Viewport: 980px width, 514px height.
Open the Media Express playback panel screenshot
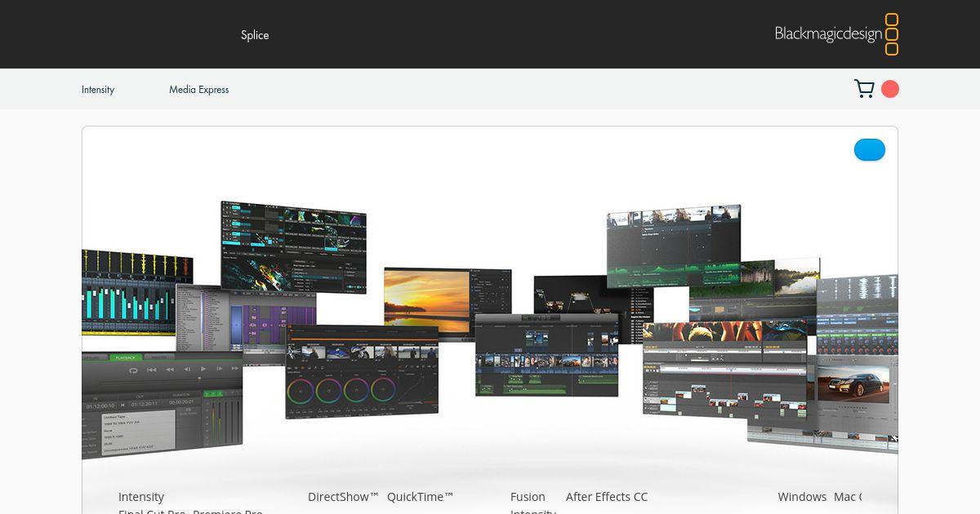point(163,405)
